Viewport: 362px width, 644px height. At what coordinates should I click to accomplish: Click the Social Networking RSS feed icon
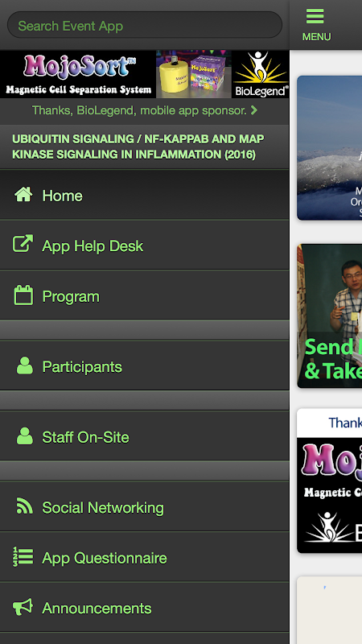coord(25,506)
